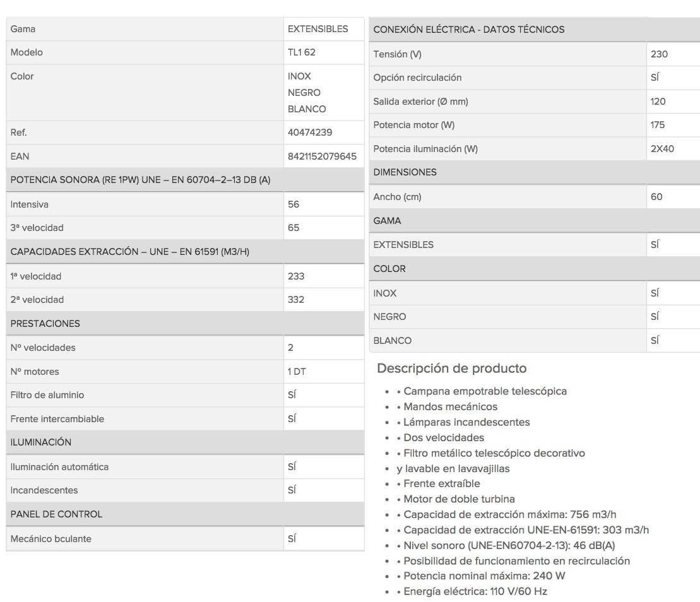700x602 pixels.
Task: Click the Motor de doble turbina bullet
Action: click(x=456, y=499)
